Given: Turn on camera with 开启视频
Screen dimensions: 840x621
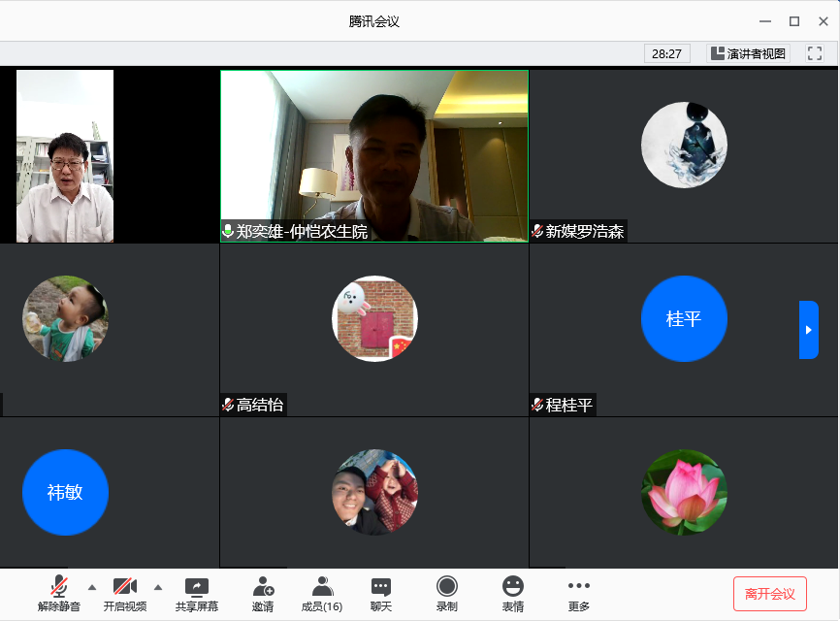Looking at the screenshot, I should tap(124, 587).
